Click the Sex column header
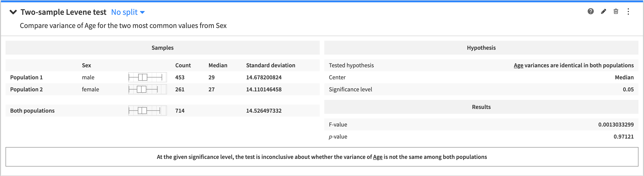This screenshot has height=176, width=644. [86, 65]
